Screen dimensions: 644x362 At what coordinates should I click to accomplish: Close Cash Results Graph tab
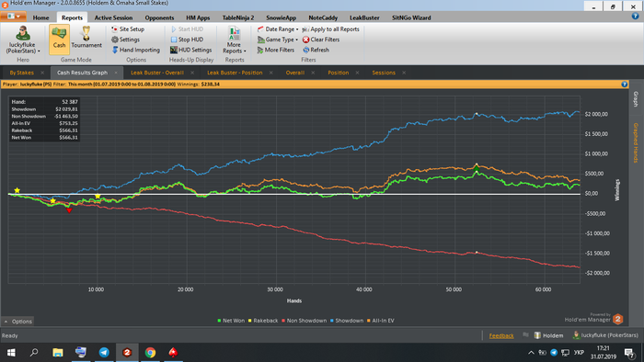pyautogui.click(x=116, y=73)
